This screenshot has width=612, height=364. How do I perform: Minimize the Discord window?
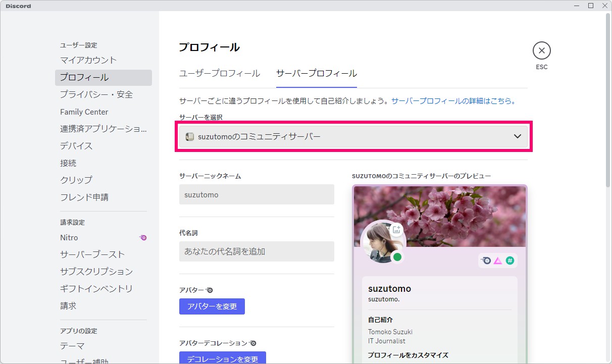576,6
